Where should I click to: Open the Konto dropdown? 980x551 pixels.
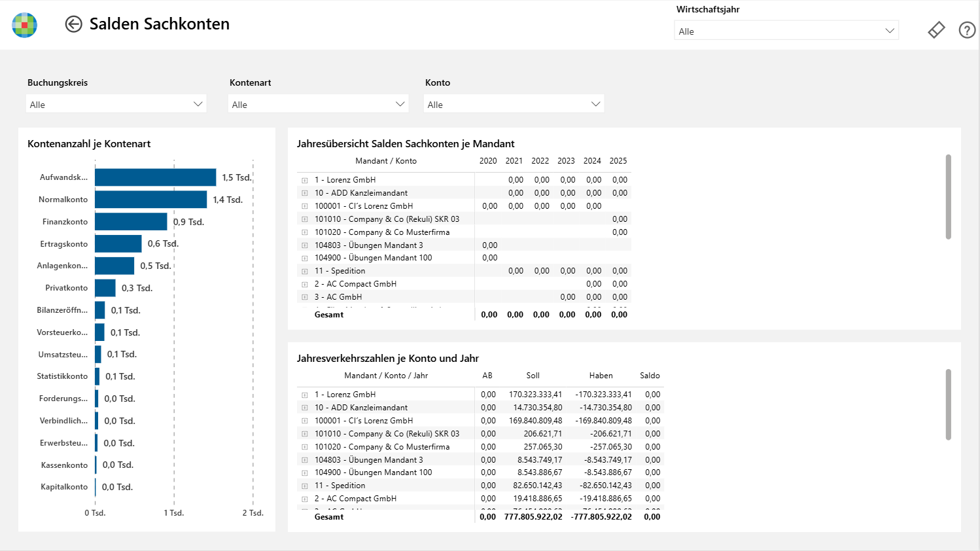[514, 104]
